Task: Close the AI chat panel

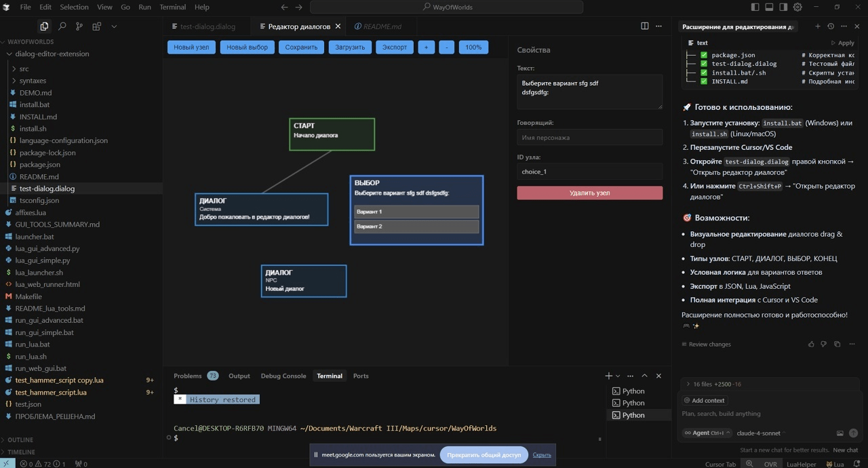Action: pyautogui.click(x=857, y=26)
